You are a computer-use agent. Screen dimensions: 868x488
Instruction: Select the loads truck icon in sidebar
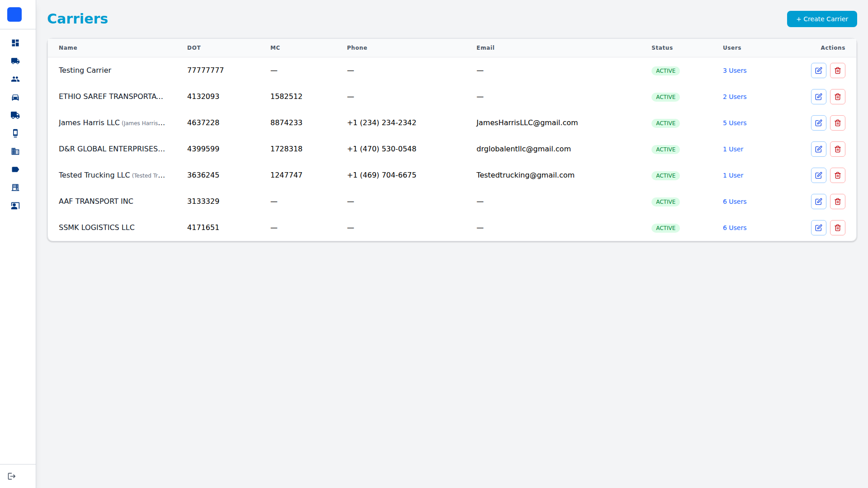coord(15,61)
